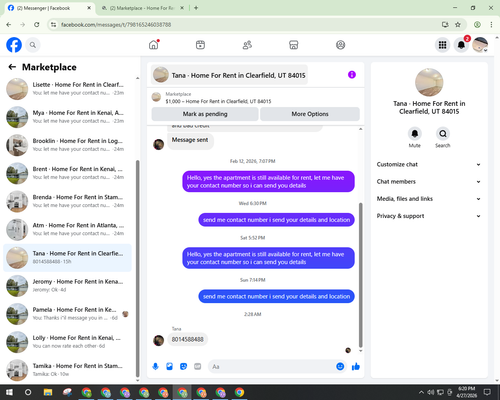
Task: Expand Privacy & support section
Action: pos(429,216)
